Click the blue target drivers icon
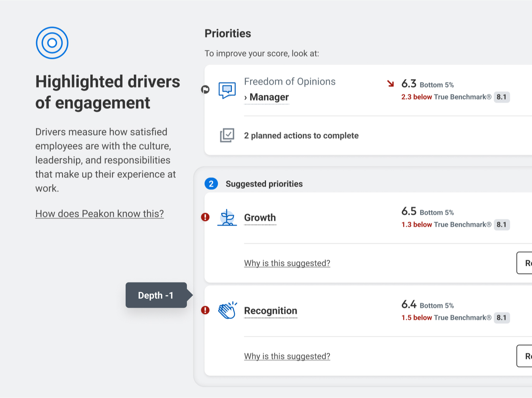Image resolution: width=532 pixels, height=398 pixels. click(x=52, y=43)
